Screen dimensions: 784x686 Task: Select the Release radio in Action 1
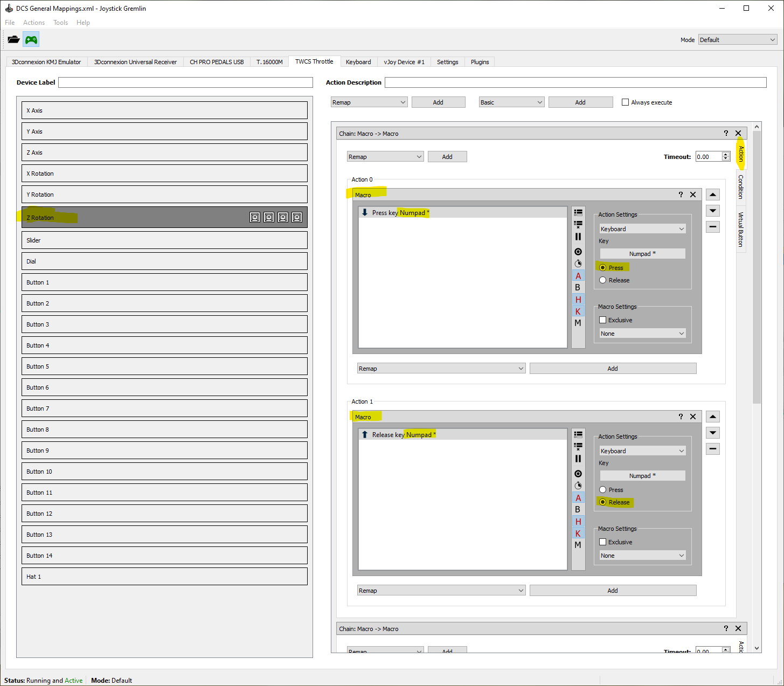pos(602,502)
